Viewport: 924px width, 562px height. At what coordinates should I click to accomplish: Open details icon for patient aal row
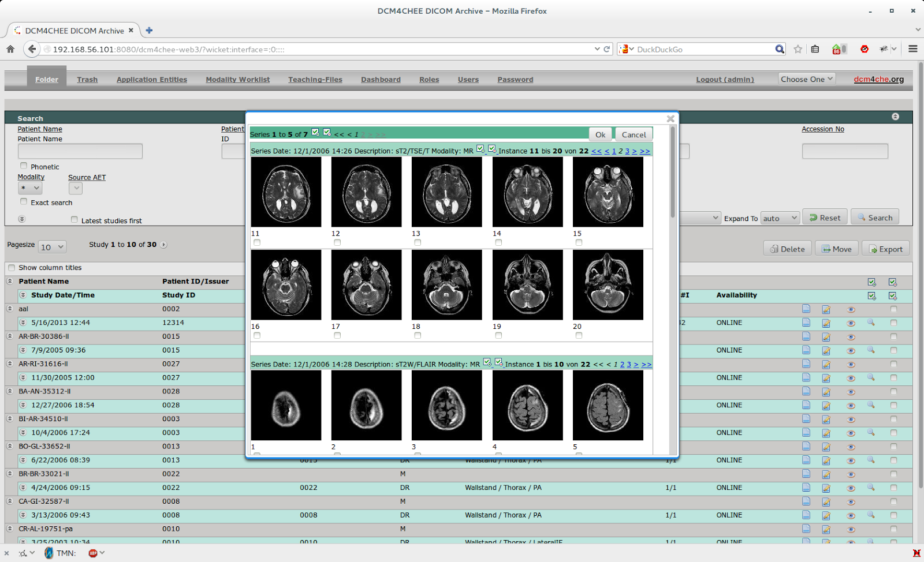click(806, 309)
